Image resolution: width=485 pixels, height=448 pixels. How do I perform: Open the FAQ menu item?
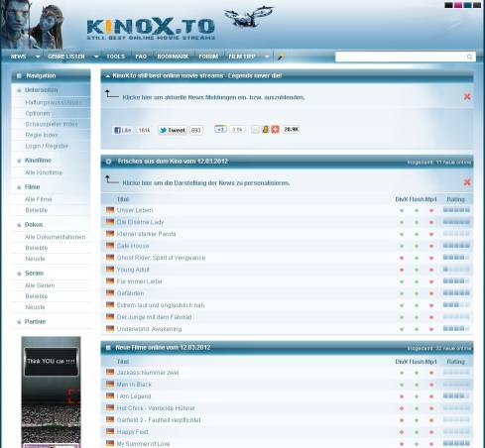click(141, 56)
